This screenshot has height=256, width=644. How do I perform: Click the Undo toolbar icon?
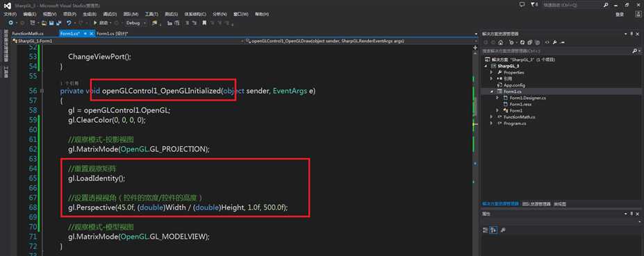(69, 23)
